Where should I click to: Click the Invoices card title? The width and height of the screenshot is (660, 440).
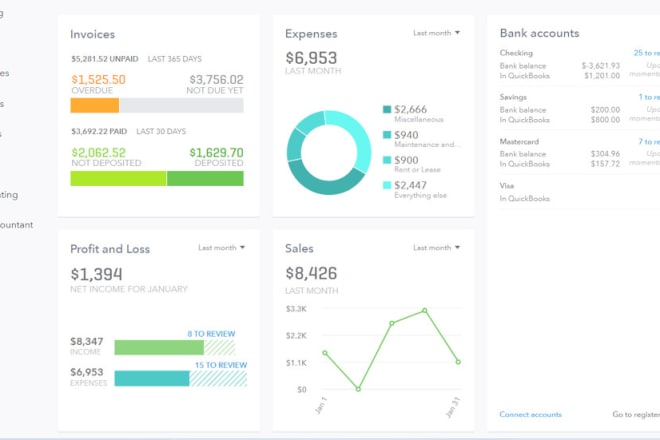click(x=93, y=34)
